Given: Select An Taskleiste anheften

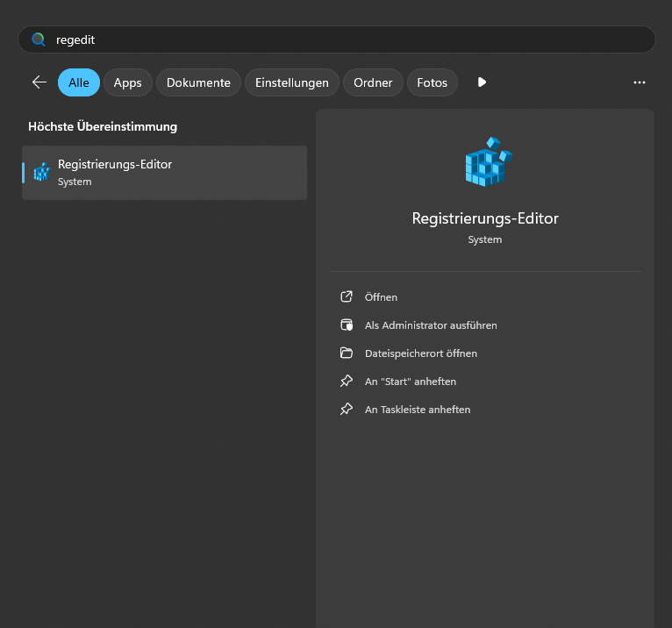Looking at the screenshot, I should [418, 410].
